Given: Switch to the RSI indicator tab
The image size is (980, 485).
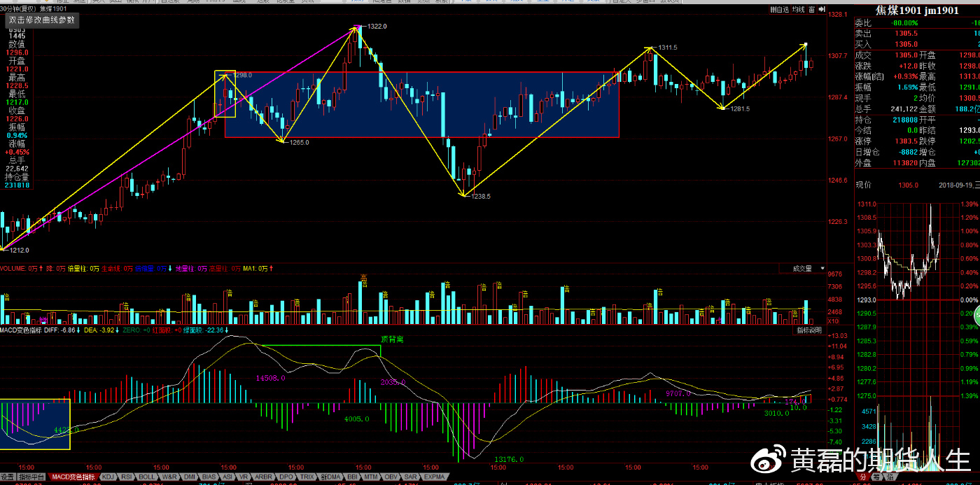Looking at the screenshot, I should pyautogui.click(x=127, y=477).
